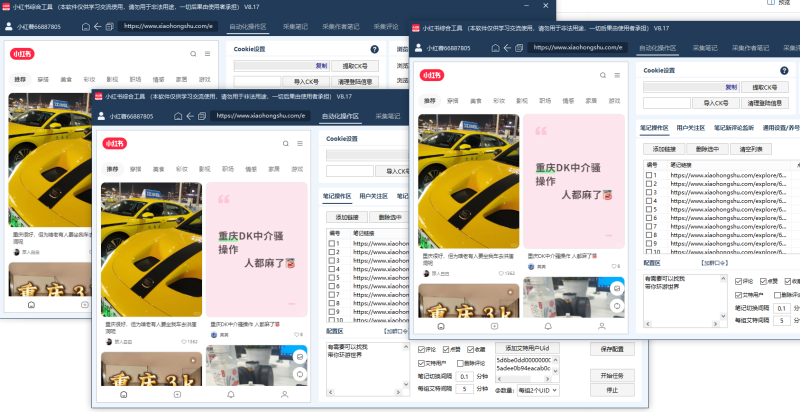Image resolution: width=800 pixels, height=412 pixels.
Task: Switch to 采集评论 tab in back-left window
Action: coord(386,27)
